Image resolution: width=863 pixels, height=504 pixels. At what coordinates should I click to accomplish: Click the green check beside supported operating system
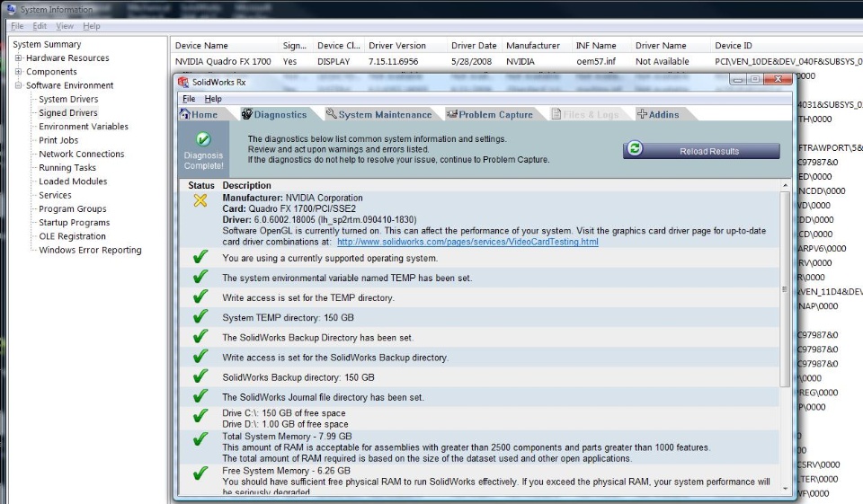pos(200,256)
